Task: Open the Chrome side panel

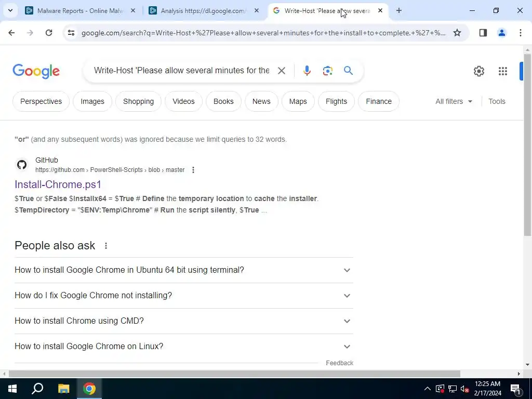Action: 483,33
